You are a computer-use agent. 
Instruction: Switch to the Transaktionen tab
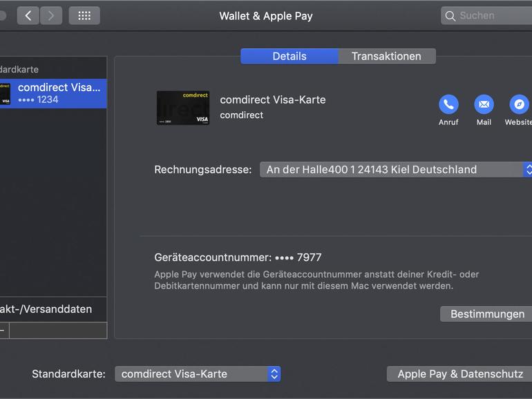pos(387,57)
